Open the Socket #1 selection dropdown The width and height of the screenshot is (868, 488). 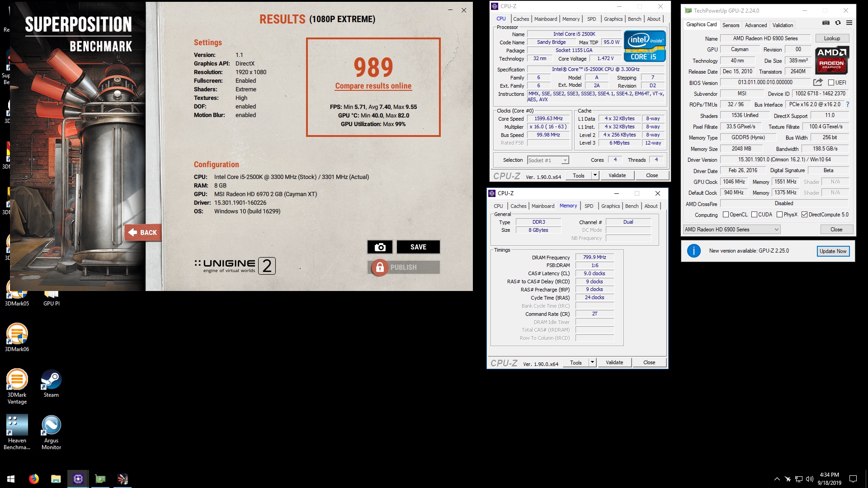click(x=548, y=160)
